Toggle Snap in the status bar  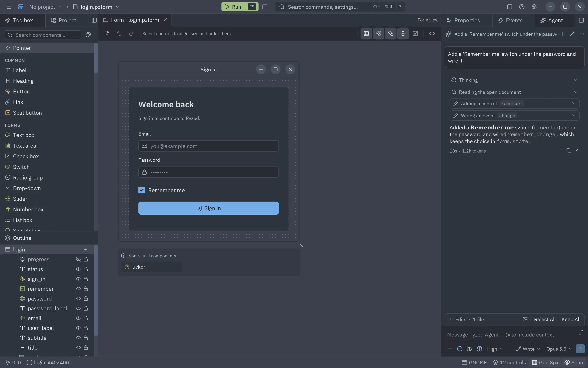[574, 363]
